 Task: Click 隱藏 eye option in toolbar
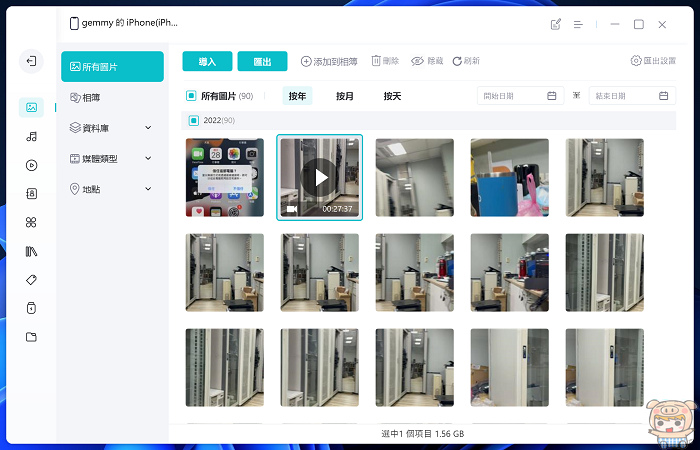(x=427, y=61)
